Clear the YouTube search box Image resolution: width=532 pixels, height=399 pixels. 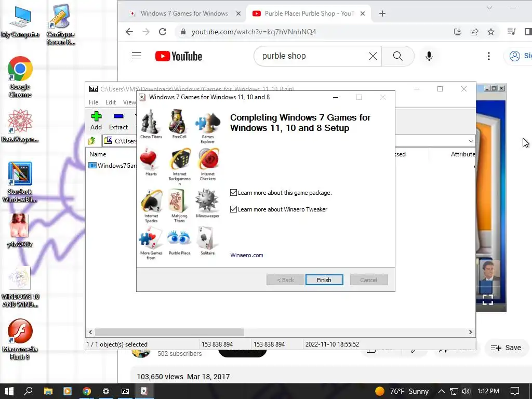point(373,56)
